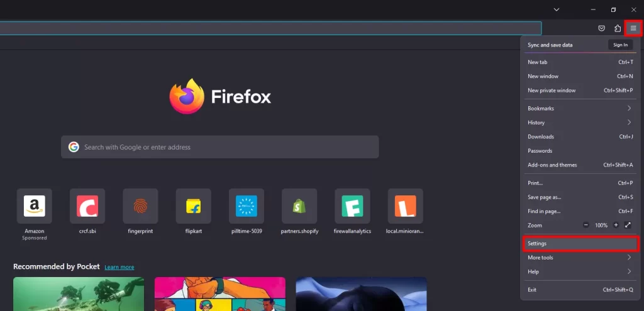Screen dimensions: 644x311
Task: Select New private window menu item
Action: tap(580, 90)
